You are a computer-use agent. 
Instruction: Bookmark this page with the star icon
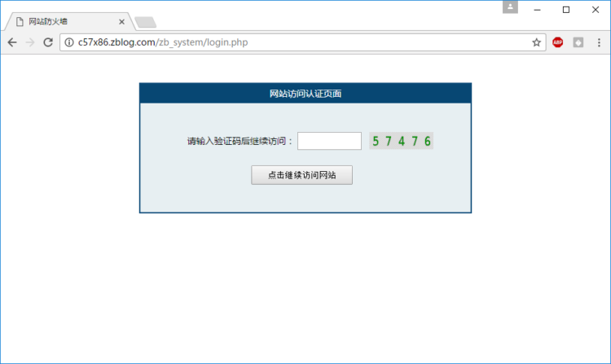point(536,42)
